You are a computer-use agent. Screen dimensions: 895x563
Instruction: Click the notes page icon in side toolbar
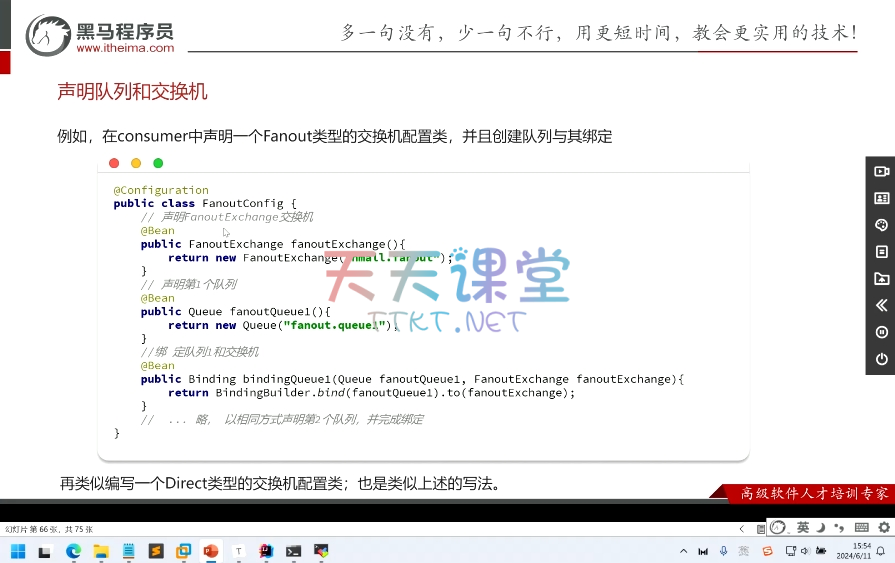(x=881, y=252)
